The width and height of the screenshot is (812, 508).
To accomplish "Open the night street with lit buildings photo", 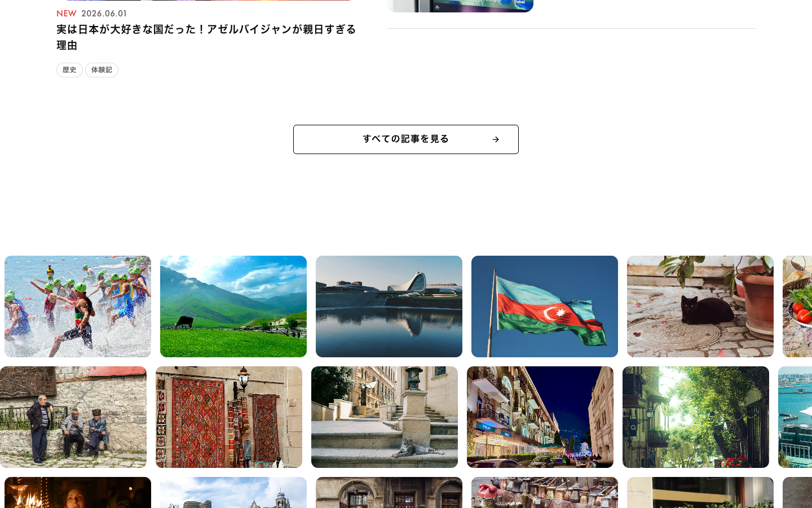I will coord(540,417).
